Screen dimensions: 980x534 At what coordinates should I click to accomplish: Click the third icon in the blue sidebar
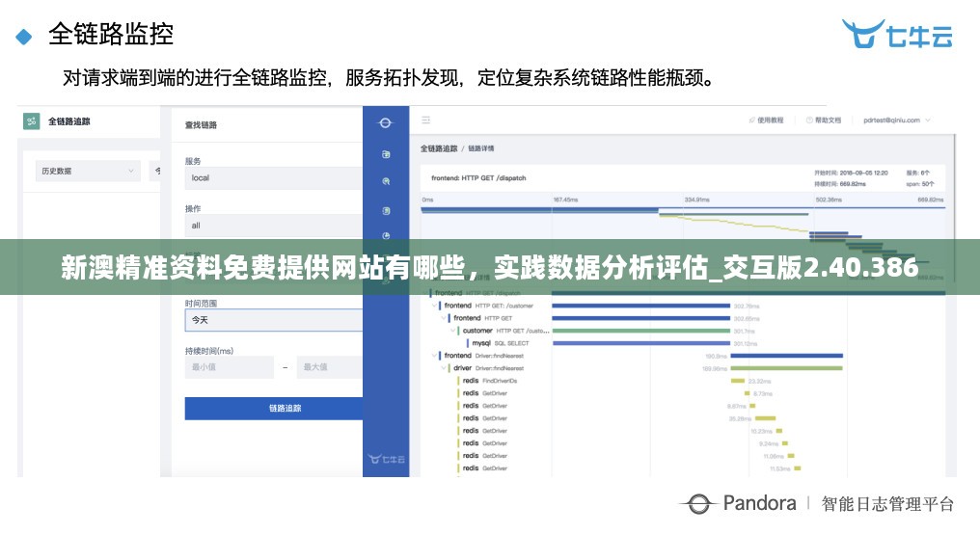coord(386,209)
